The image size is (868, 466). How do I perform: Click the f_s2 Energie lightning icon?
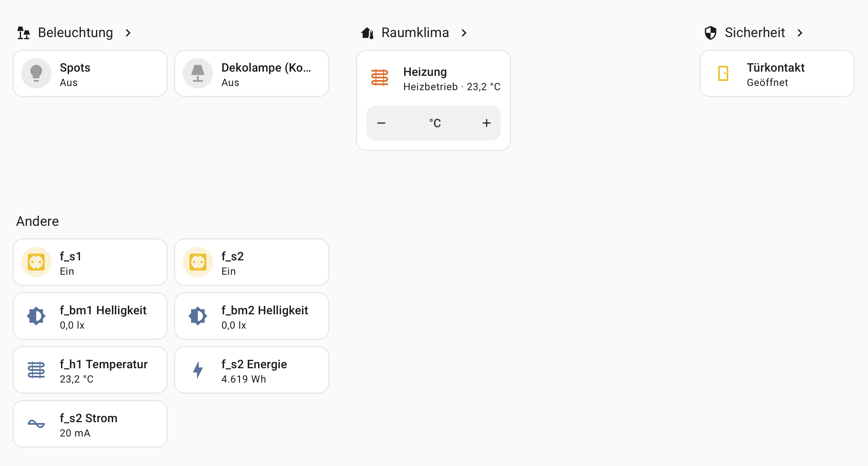point(198,370)
